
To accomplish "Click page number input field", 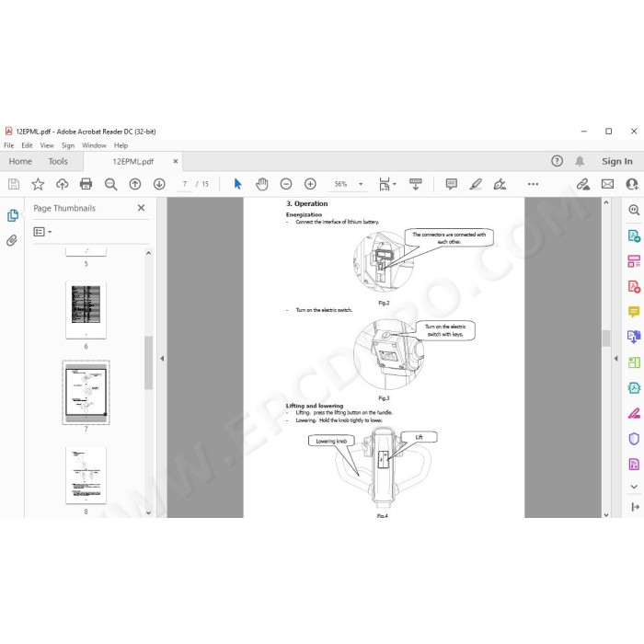I will pyautogui.click(x=185, y=184).
